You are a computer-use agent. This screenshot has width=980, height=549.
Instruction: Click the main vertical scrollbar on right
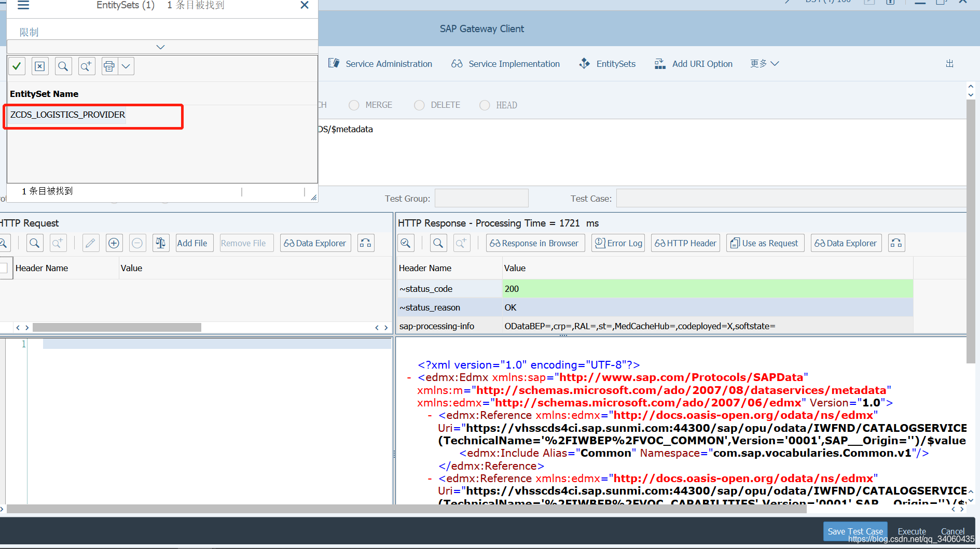click(971, 231)
